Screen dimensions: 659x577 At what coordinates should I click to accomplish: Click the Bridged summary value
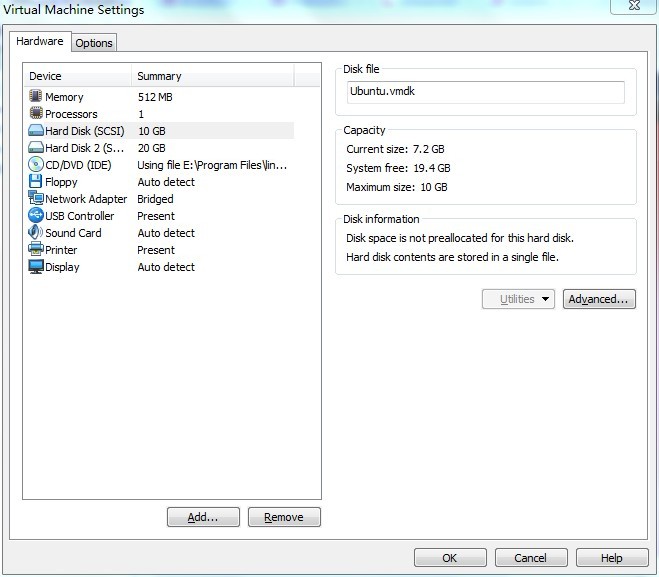coord(156,199)
